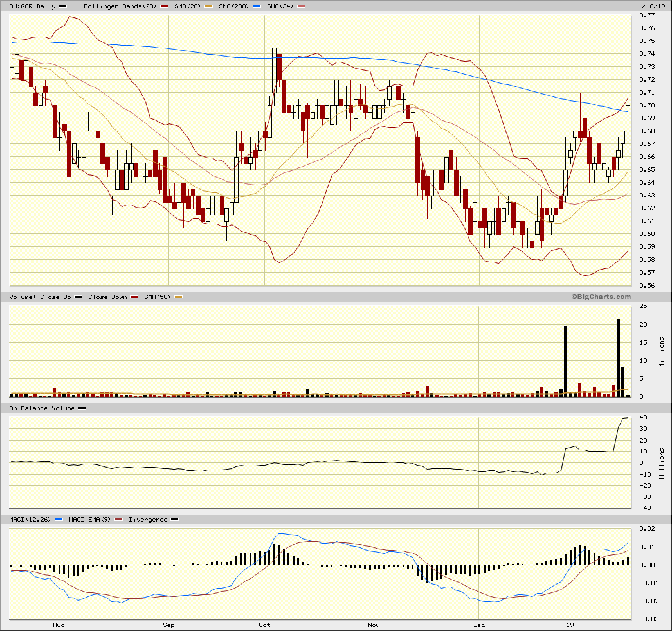
Task: Click the SMA(50) volume legend label
Action: [x=158, y=297]
